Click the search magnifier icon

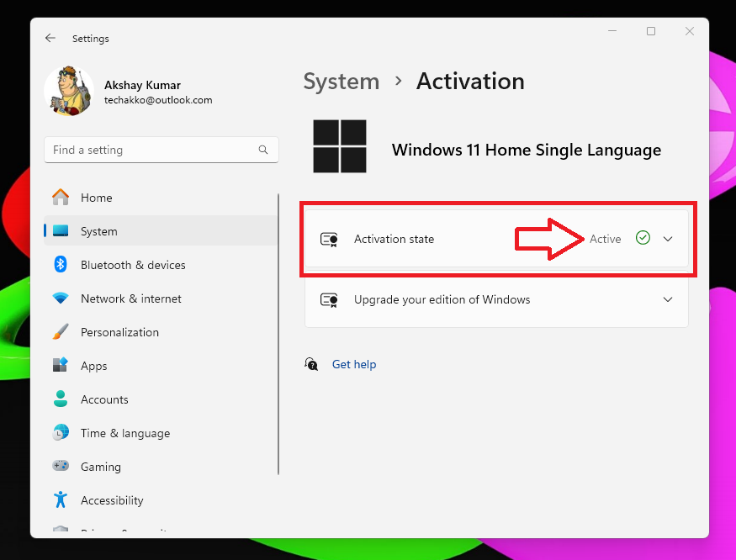(x=263, y=151)
